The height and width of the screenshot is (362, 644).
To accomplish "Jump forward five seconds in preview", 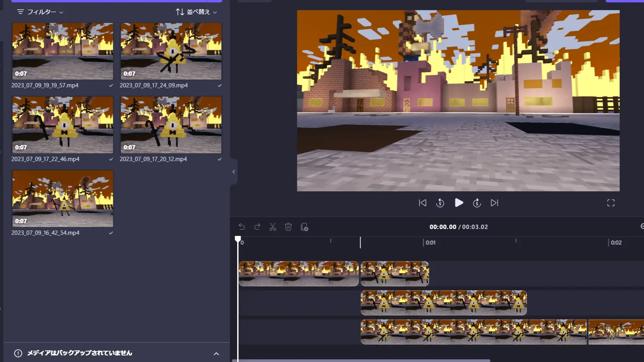I will coord(477,203).
